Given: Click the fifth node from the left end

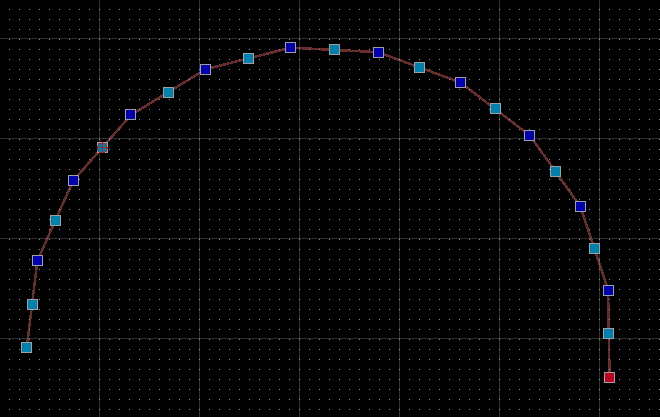Looking at the screenshot, I should point(73,180).
